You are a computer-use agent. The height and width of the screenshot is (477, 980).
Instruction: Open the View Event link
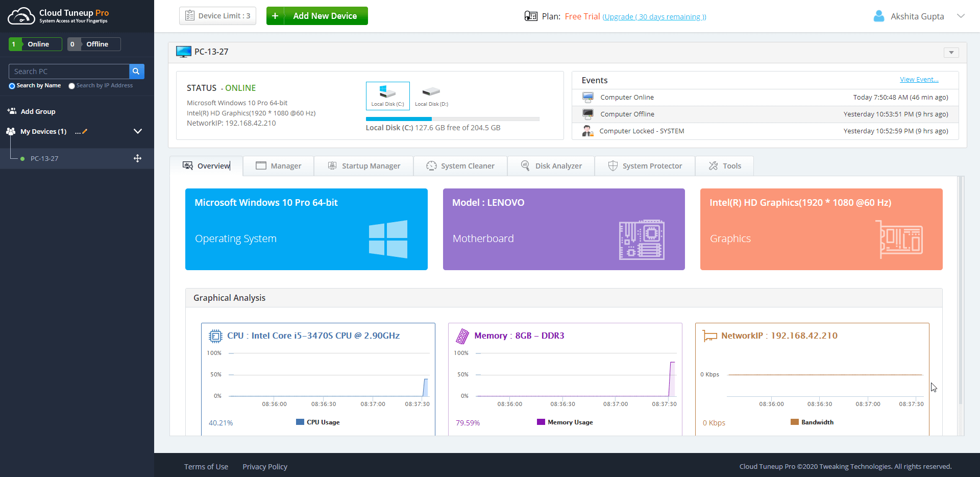pyautogui.click(x=919, y=79)
